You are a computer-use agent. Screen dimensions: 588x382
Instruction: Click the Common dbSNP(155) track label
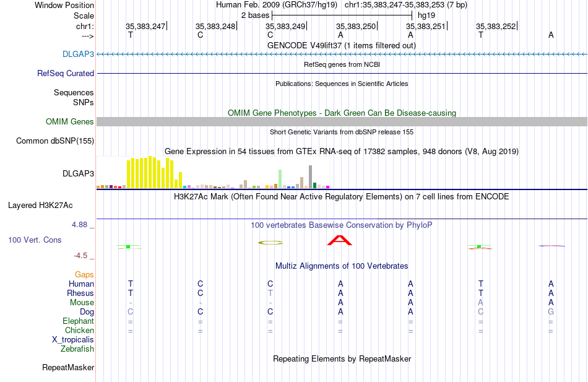pos(54,141)
